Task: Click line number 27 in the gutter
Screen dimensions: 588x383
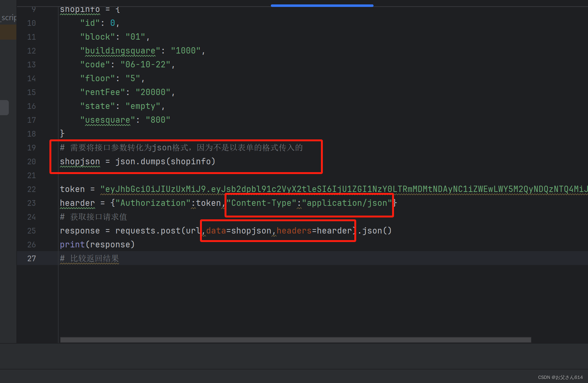Action: [31, 258]
